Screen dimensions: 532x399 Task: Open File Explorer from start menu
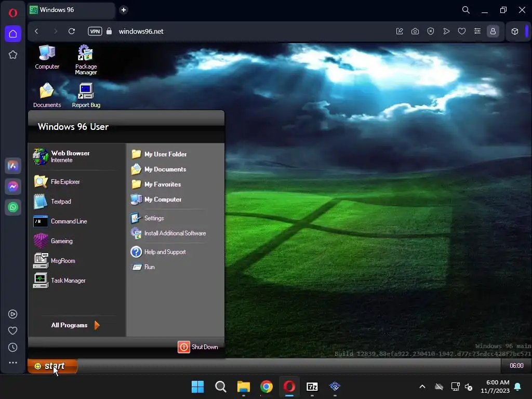click(57, 182)
